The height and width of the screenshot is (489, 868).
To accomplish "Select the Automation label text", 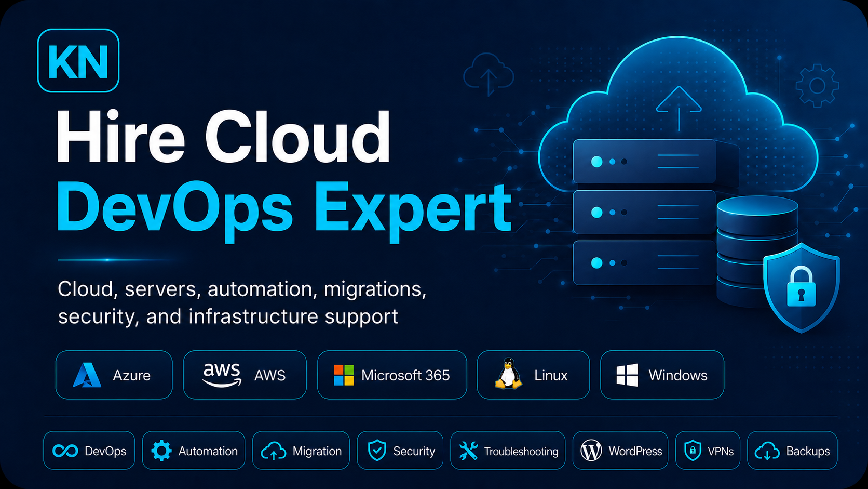I will pos(208,451).
